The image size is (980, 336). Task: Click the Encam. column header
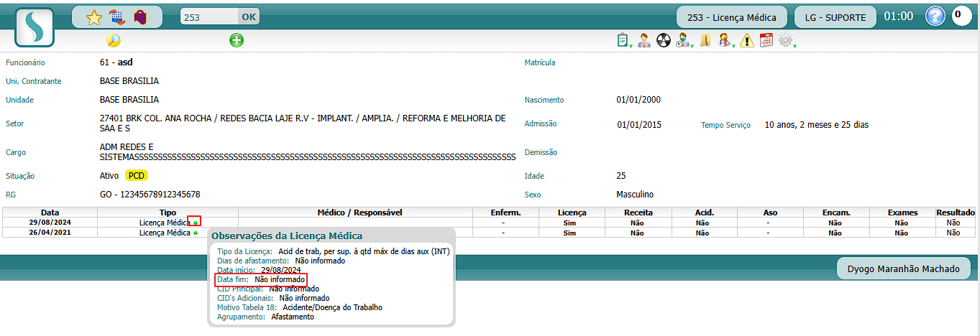(x=836, y=213)
